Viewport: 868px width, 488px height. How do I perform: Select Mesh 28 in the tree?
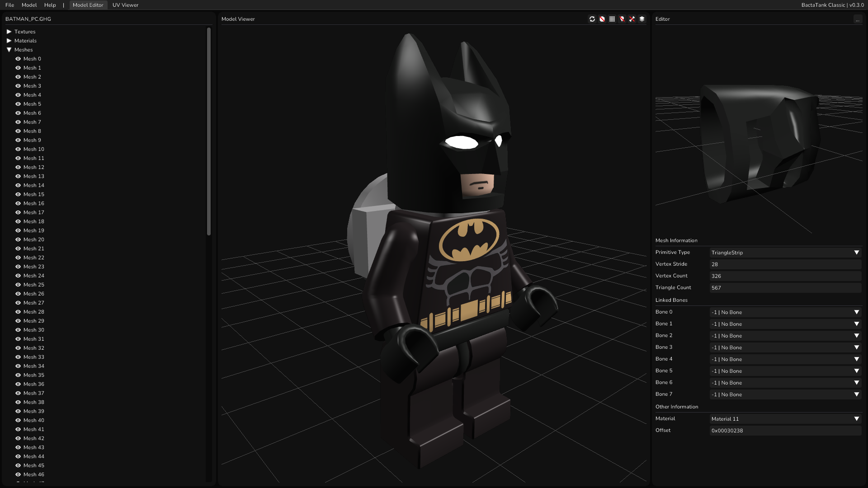point(34,312)
